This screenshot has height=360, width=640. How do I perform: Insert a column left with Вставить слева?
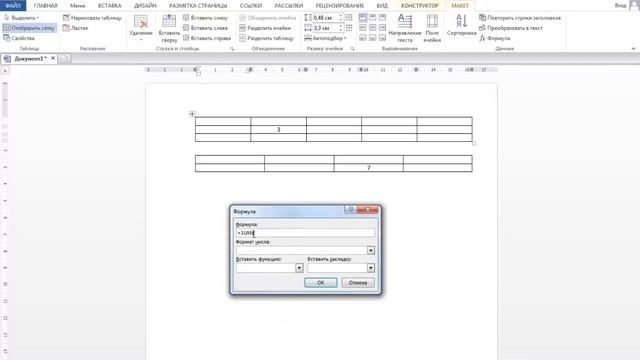(x=205, y=28)
